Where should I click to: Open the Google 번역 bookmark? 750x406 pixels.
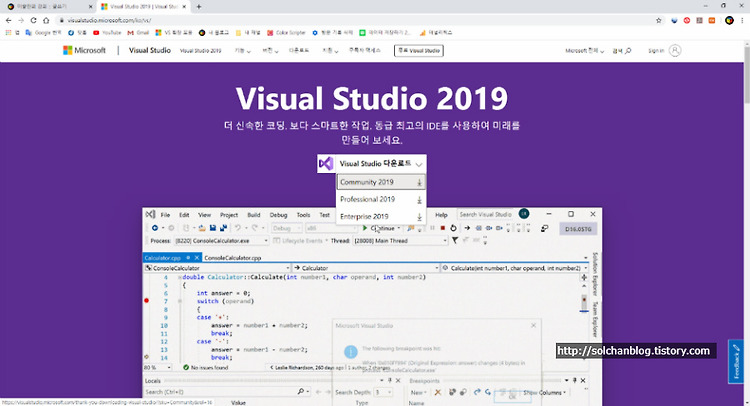pyautogui.click(x=43, y=33)
